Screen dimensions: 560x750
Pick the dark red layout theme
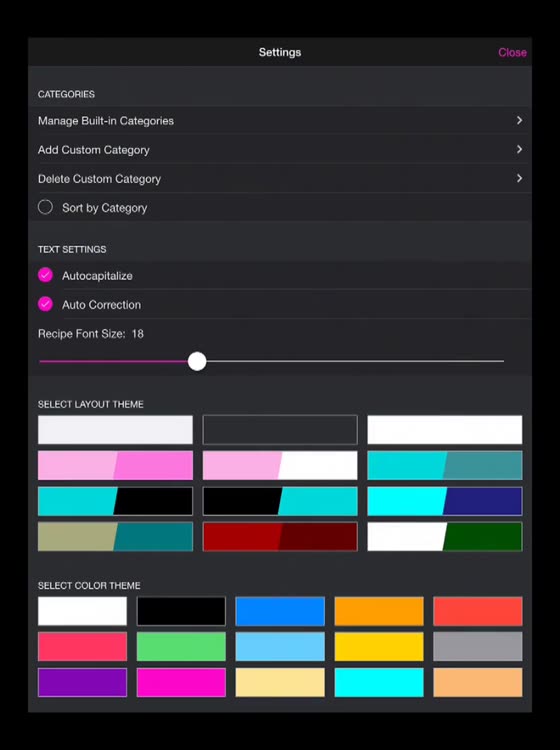coord(280,536)
